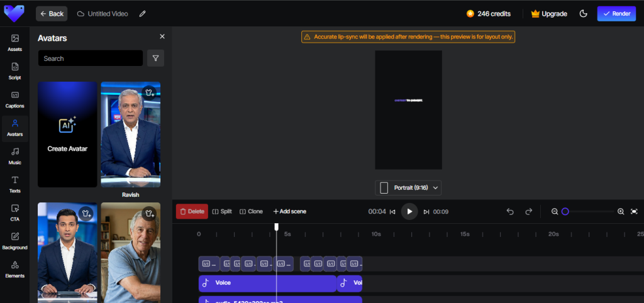The height and width of the screenshot is (303, 644).
Task: Select the second short Voice clip
Action: [x=350, y=284]
